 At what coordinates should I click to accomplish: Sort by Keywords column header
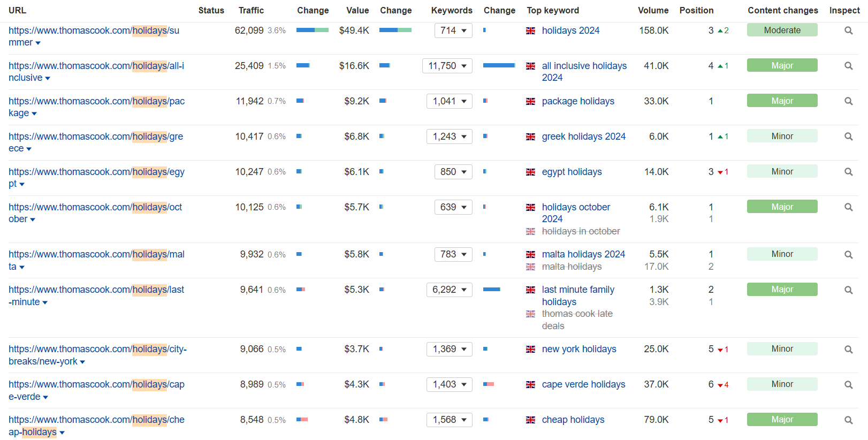click(x=452, y=10)
